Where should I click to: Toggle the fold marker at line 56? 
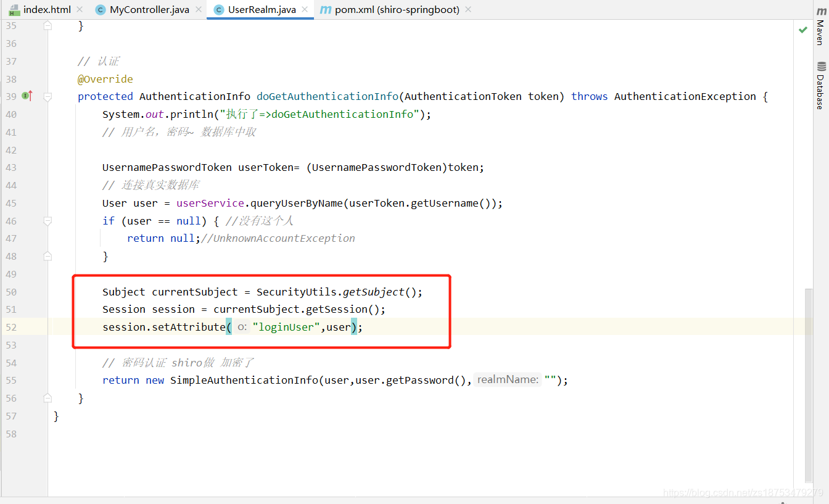pos(47,398)
